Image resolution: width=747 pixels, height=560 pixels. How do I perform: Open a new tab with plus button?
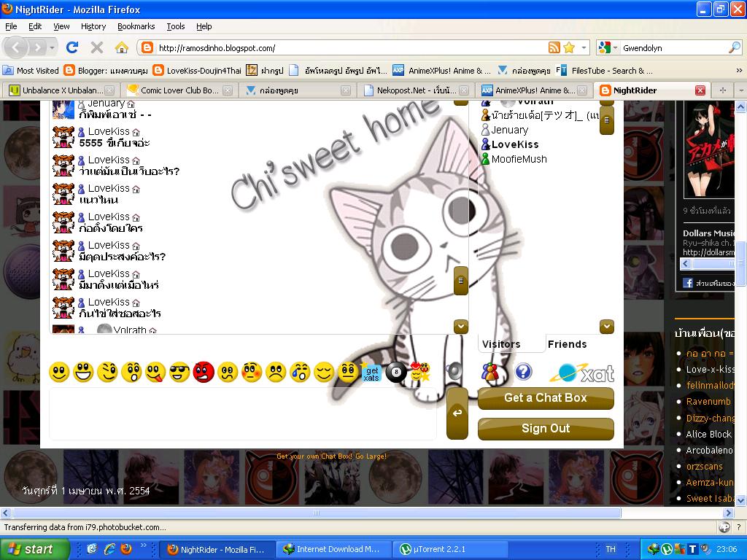(x=722, y=90)
